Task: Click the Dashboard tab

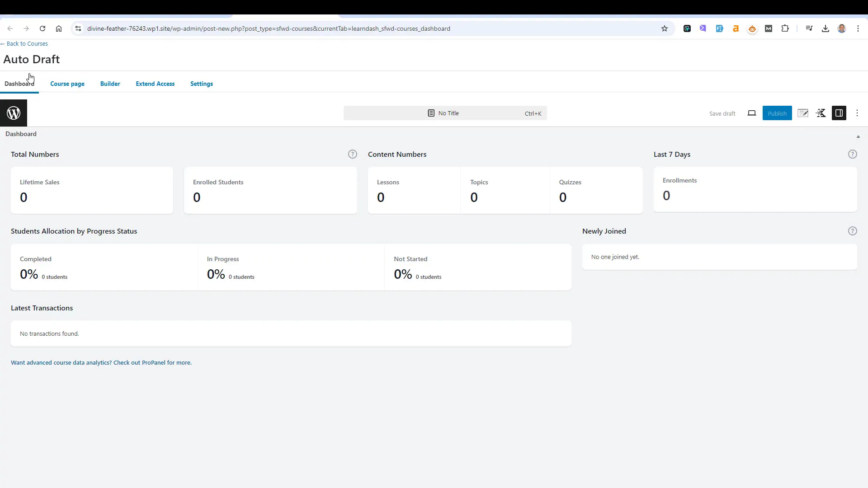Action: (x=19, y=84)
